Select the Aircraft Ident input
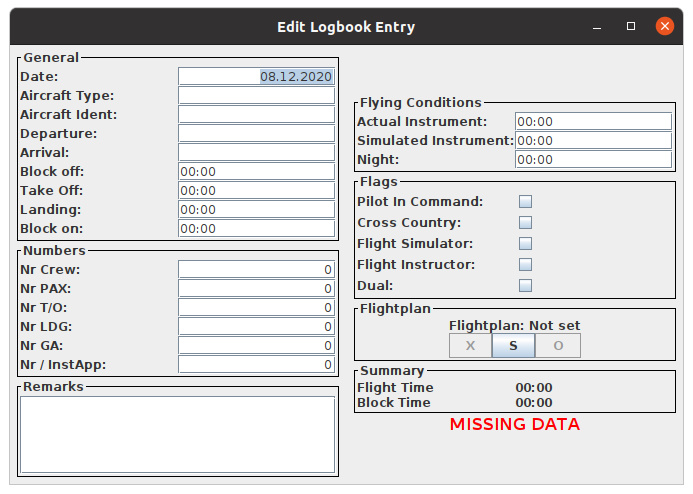693x494 pixels. pyautogui.click(x=256, y=114)
